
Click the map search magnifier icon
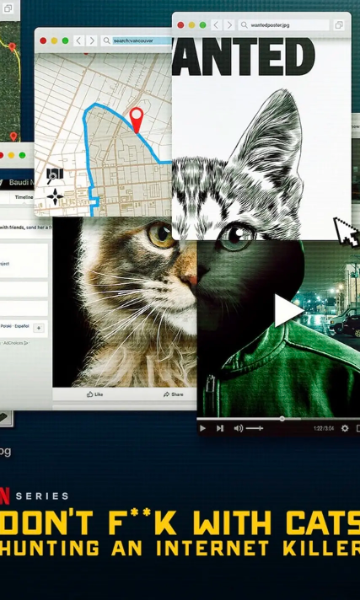[54, 176]
